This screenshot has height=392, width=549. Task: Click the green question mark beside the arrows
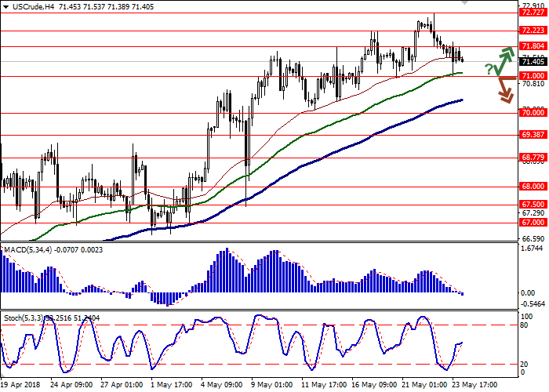(x=488, y=69)
